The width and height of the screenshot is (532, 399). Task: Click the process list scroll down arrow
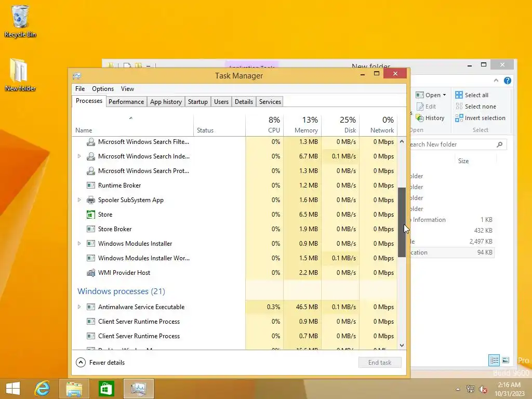click(x=402, y=345)
